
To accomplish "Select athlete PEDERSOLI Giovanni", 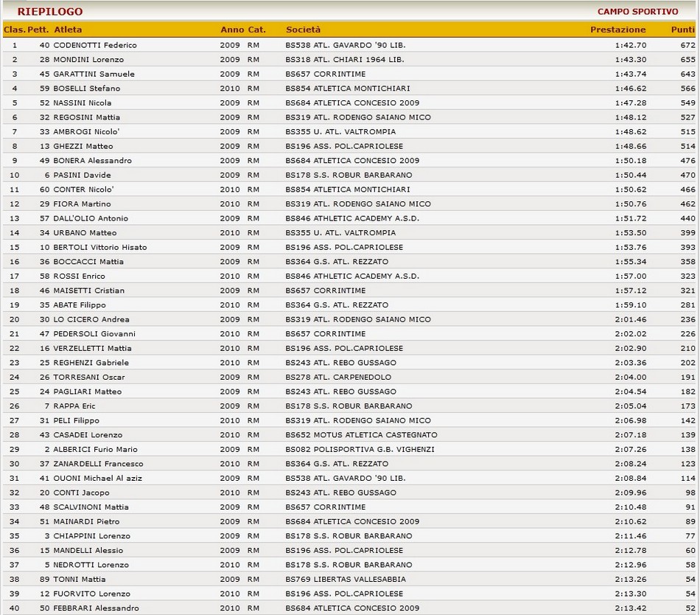I will point(94,333).
